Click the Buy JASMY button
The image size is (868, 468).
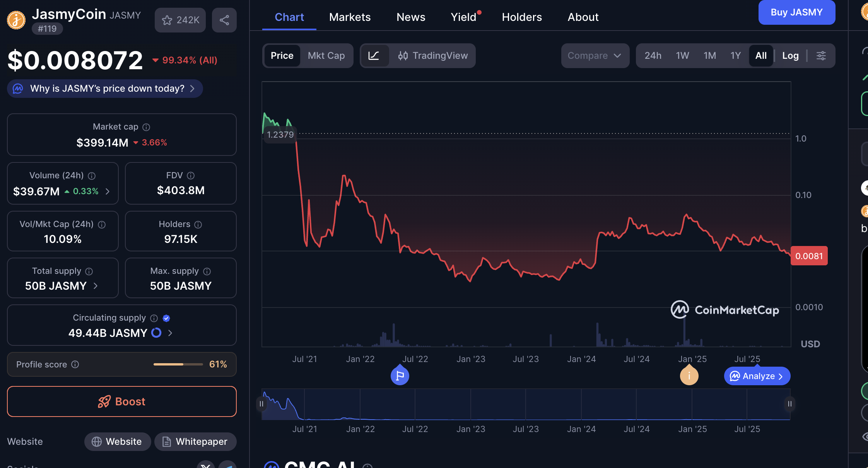pos(796,12)
